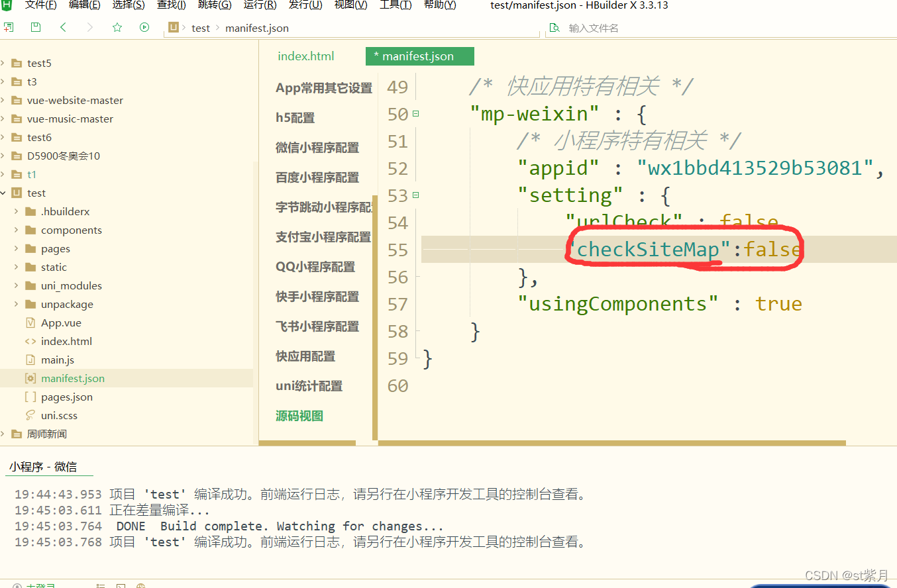
Task: Open the 工具(T) menu
Action: (396, 5)
